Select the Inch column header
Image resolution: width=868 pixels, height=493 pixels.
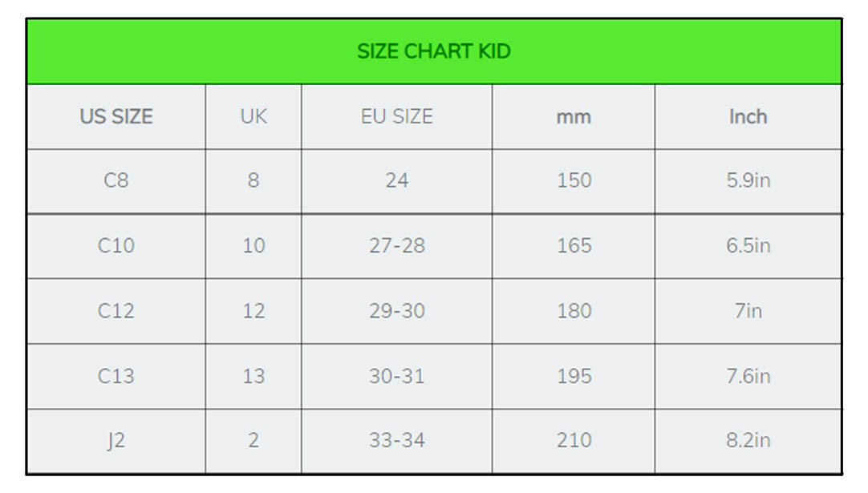[x=748, y=116]
